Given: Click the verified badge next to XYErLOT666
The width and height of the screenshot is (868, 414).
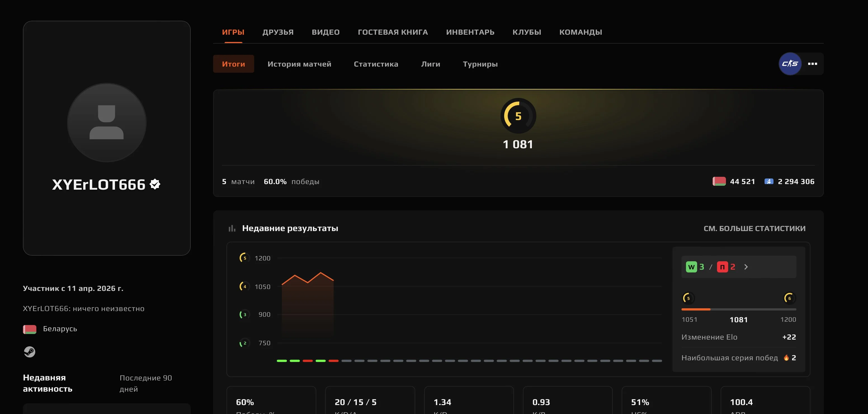Looking at the screenshot, I should click(155, 184).
